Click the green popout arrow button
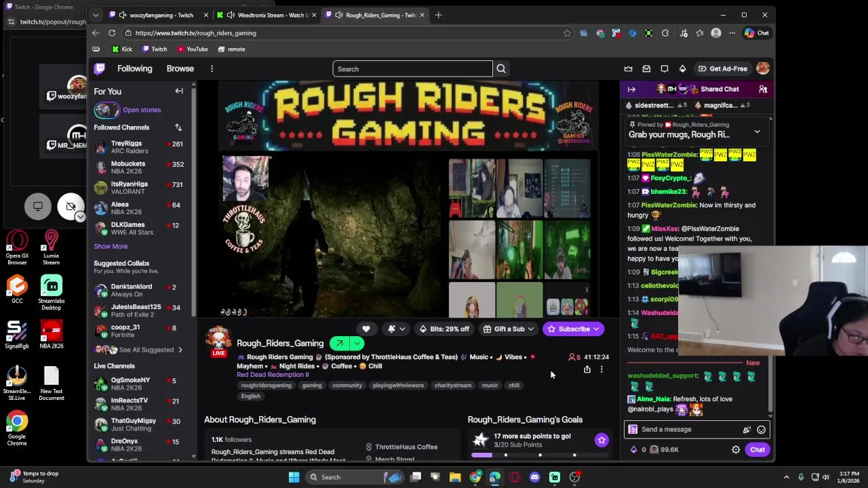 [x=340, y=344]
